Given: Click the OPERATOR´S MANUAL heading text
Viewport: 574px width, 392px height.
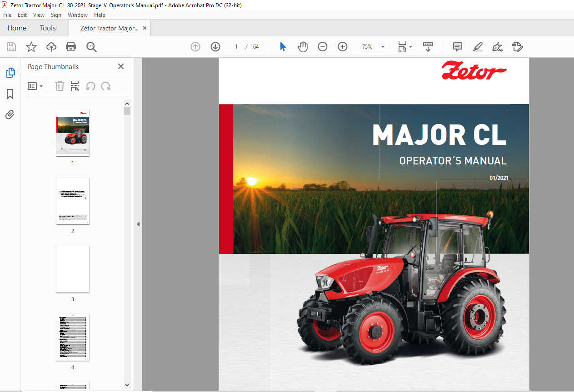Looking at the screenshot, I should (453, 161).
